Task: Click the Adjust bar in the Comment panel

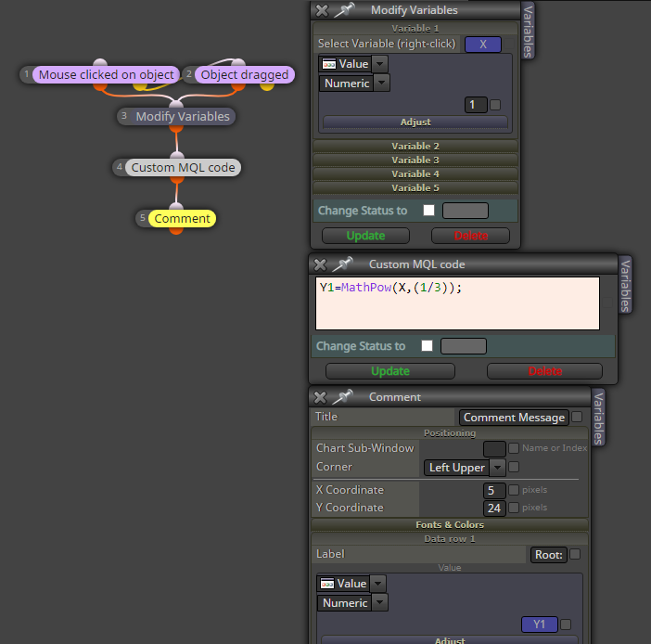Action: [x=450, y=640]
